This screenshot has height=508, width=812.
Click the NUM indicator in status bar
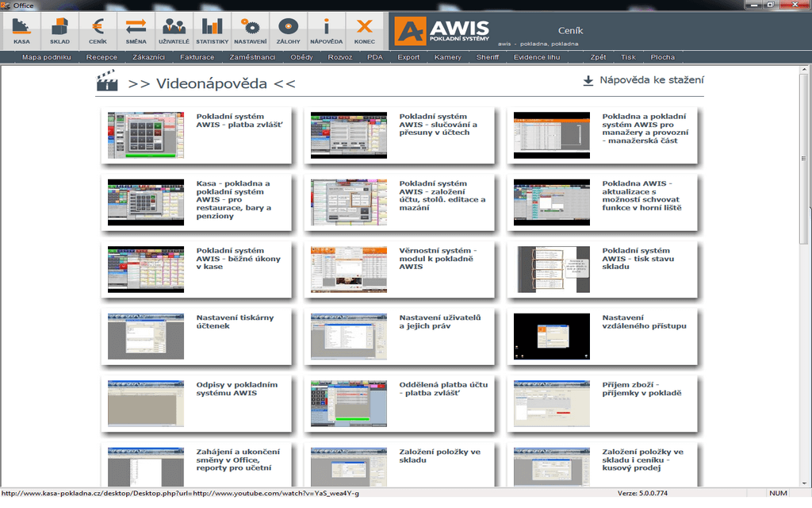point(778,493)
